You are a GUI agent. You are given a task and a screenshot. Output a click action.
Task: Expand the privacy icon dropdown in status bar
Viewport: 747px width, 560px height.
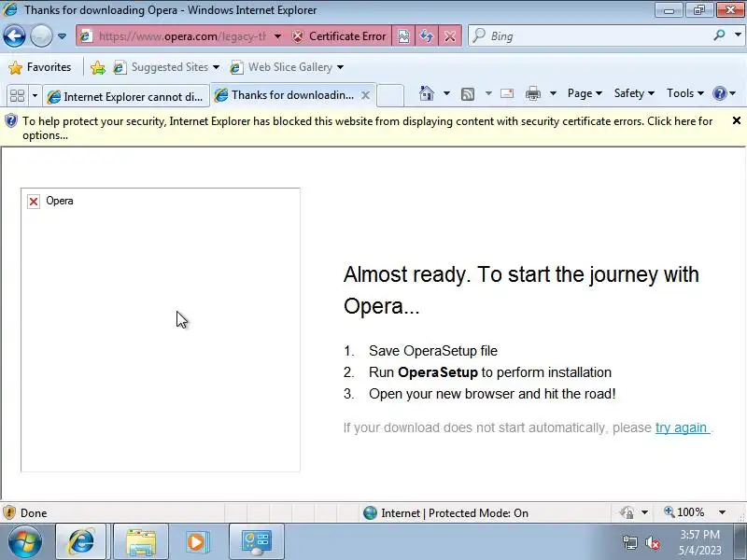coord(644,512)
